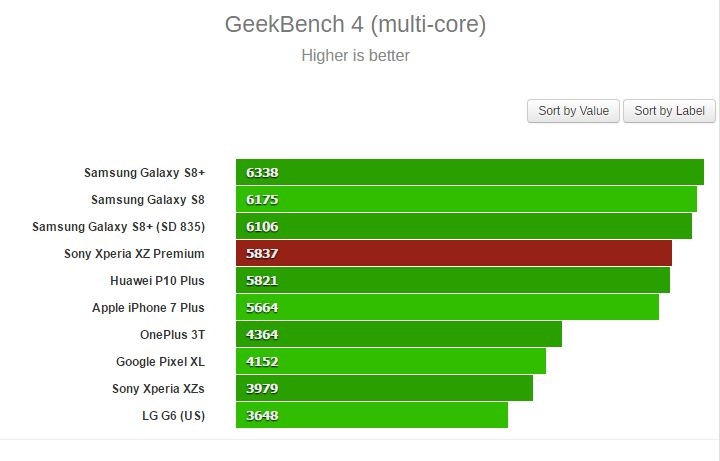Viewport: 720px width, 461px height.
Task: Click the Sort by Value button
Action: (573, 111)
